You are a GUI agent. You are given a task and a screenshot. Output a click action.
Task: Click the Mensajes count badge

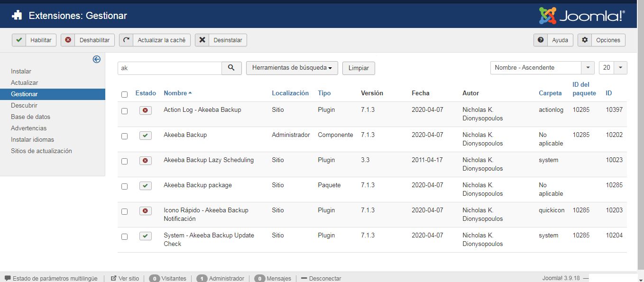coord(259,279)
